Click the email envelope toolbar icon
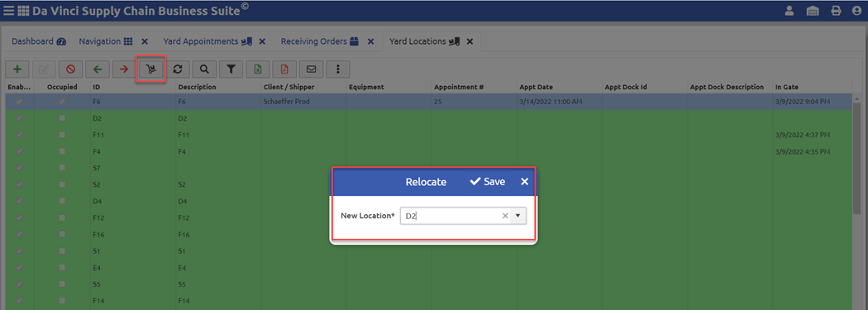868x310 pixels. coord(311,69)
